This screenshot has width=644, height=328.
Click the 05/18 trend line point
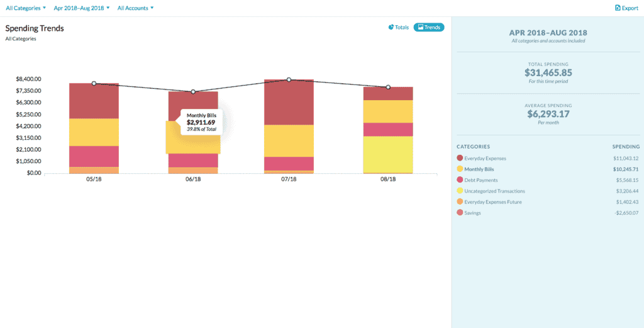coord(94,84)
